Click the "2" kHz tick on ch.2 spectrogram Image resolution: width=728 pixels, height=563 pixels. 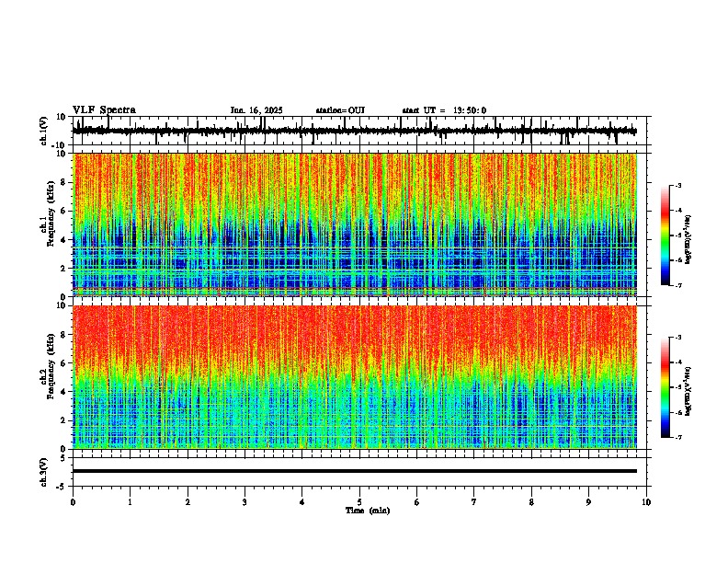coord(63,420)
